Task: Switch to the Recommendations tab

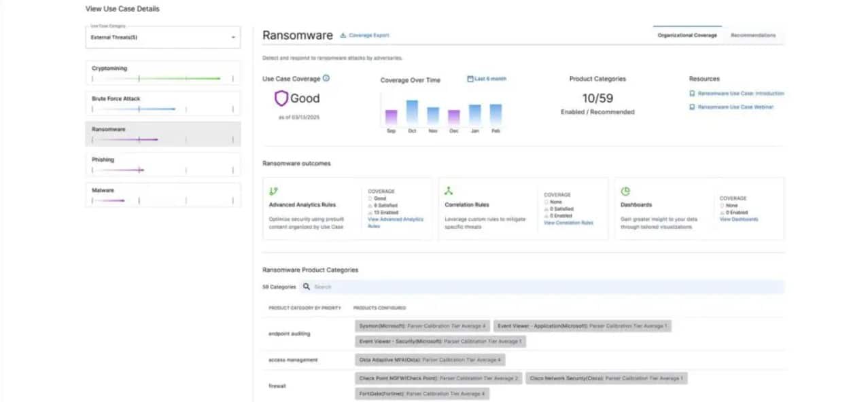Action: click(752, 35)
